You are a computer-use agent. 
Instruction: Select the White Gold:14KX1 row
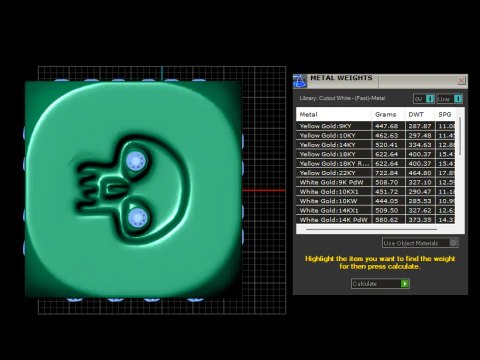tap(376, 210)
